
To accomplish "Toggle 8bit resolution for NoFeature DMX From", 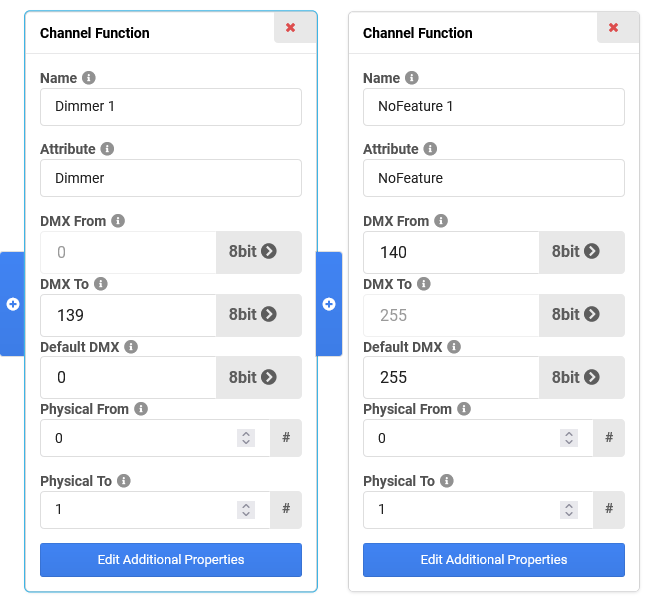I will tap(581, 252).
